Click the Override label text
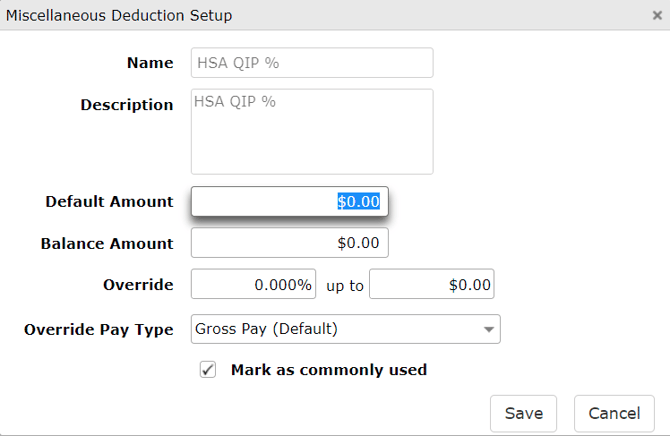The height and width of the screenshot is (436, 670). [x=138, y=285]
